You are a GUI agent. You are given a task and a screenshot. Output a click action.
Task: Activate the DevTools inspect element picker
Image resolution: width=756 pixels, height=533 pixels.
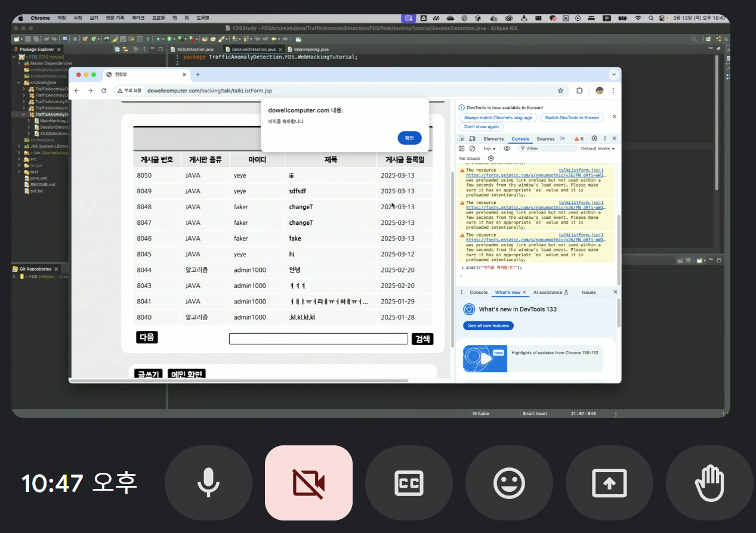[462, 138]
